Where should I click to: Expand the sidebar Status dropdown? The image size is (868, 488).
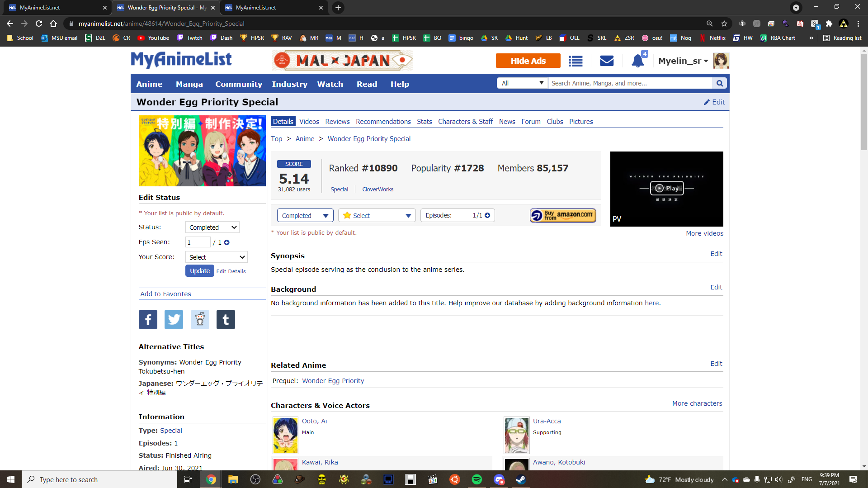coord(212,227)
